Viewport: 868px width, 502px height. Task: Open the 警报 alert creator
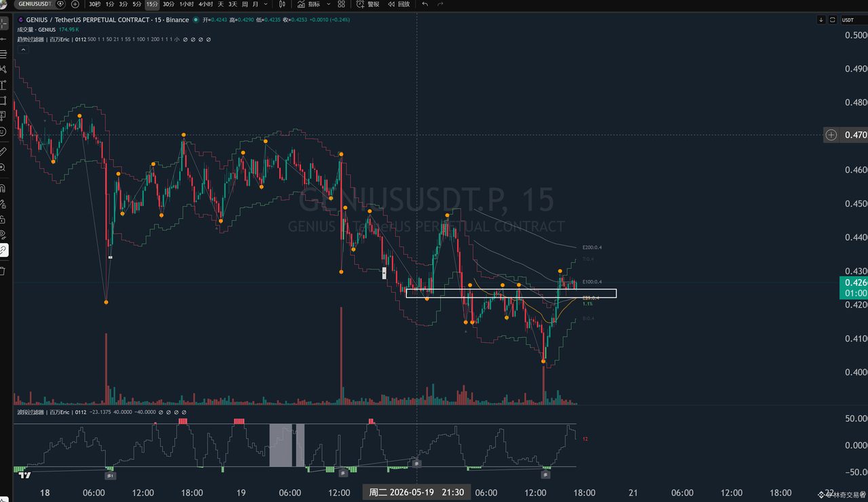[x=368, y=4]
